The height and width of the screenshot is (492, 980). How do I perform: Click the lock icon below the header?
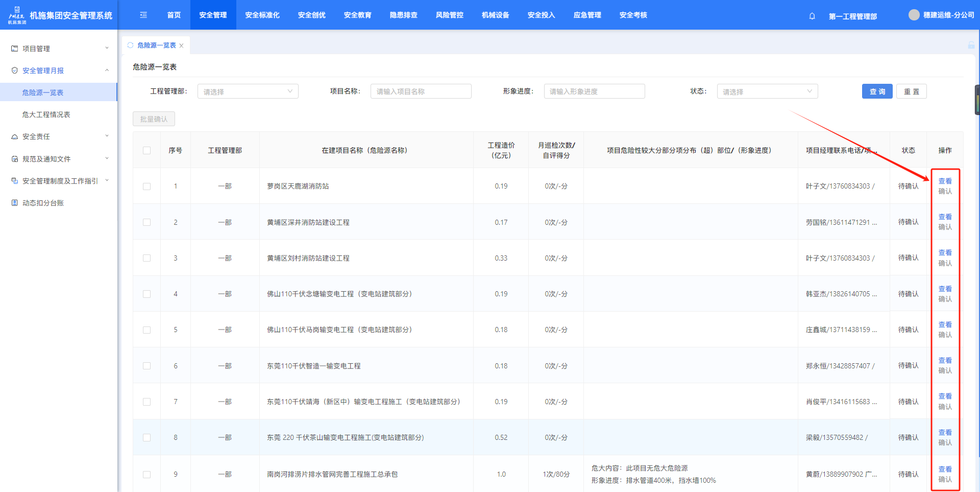971,45
